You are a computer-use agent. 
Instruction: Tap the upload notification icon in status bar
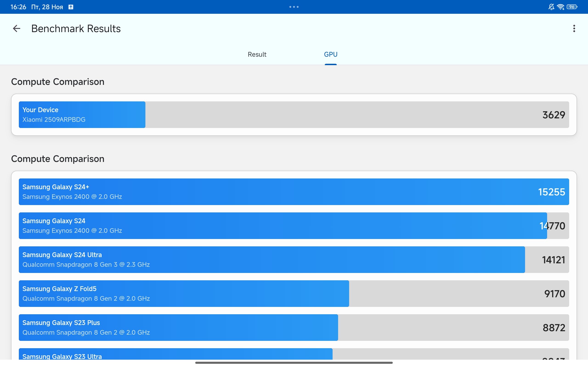point(71,7)
